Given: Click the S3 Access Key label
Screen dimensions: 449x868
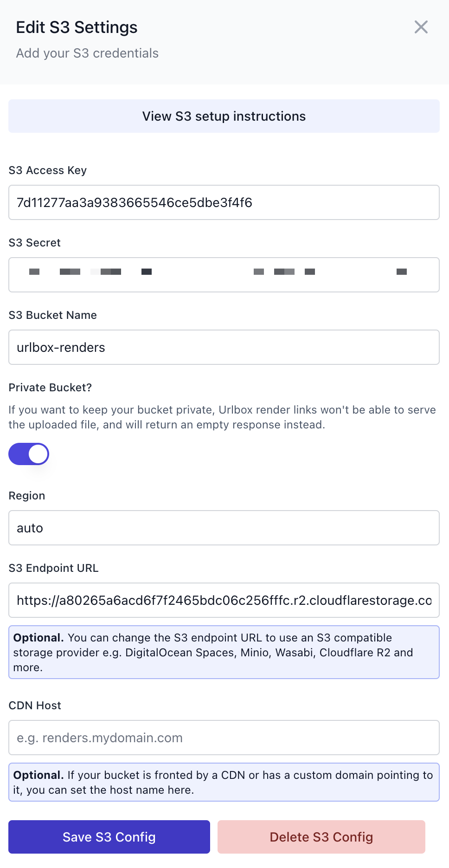Looking at the screenshot, I should 48,170.
